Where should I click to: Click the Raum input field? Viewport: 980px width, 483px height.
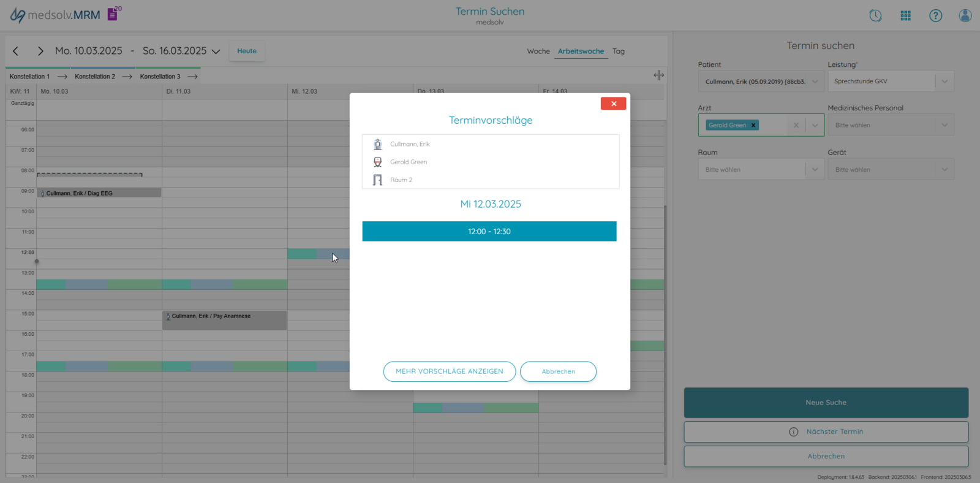752,170
